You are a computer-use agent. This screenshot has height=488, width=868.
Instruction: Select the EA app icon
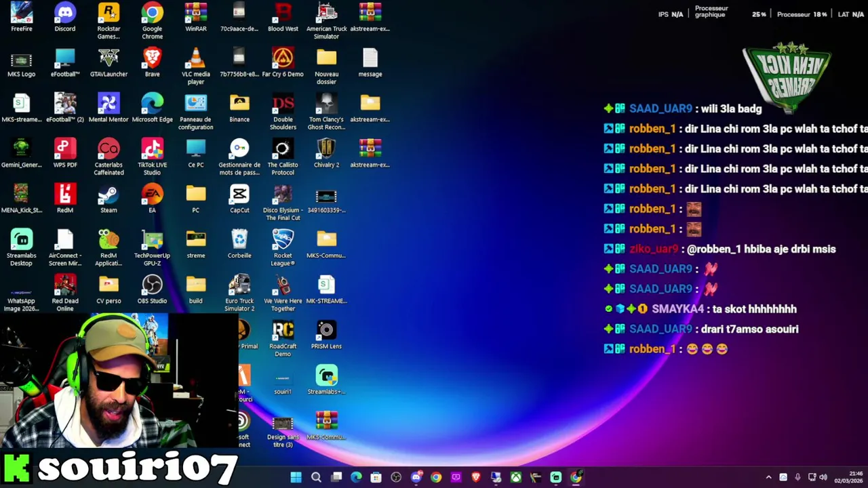coord(152,199)
